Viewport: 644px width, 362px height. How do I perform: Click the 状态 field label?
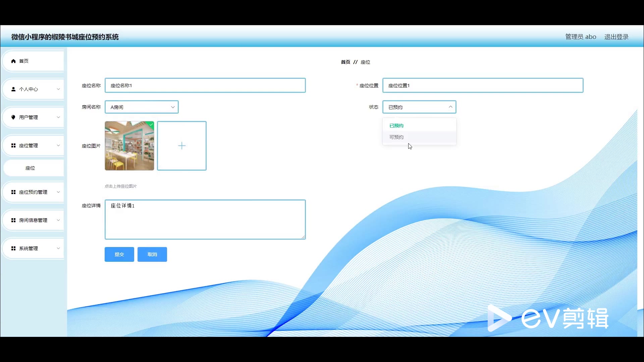[x=374, y=107]
